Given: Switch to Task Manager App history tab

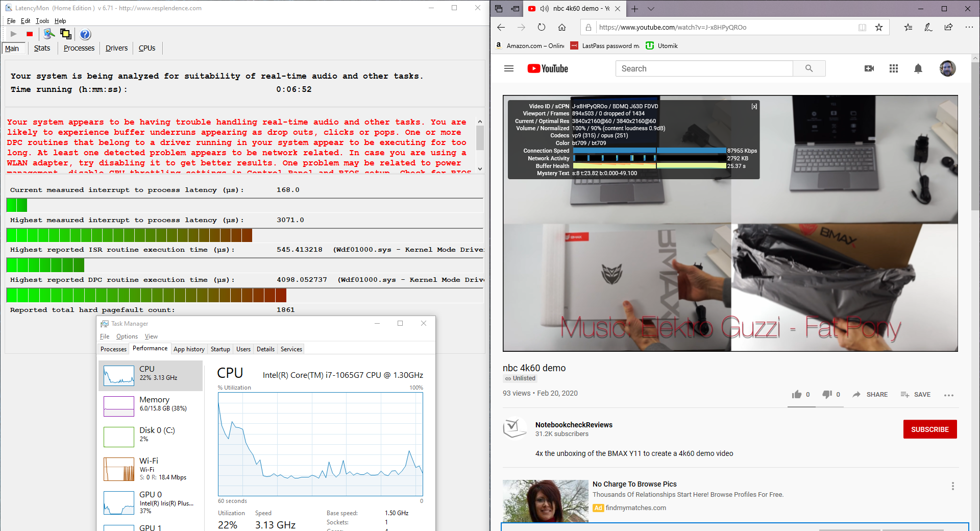Looking at the screenshot, I should point(189,349).
